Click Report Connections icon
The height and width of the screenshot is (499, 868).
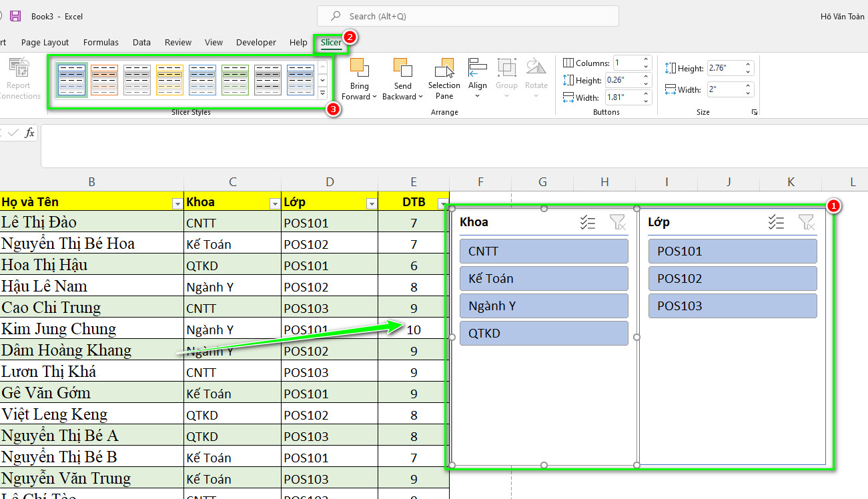click(19, 68)
